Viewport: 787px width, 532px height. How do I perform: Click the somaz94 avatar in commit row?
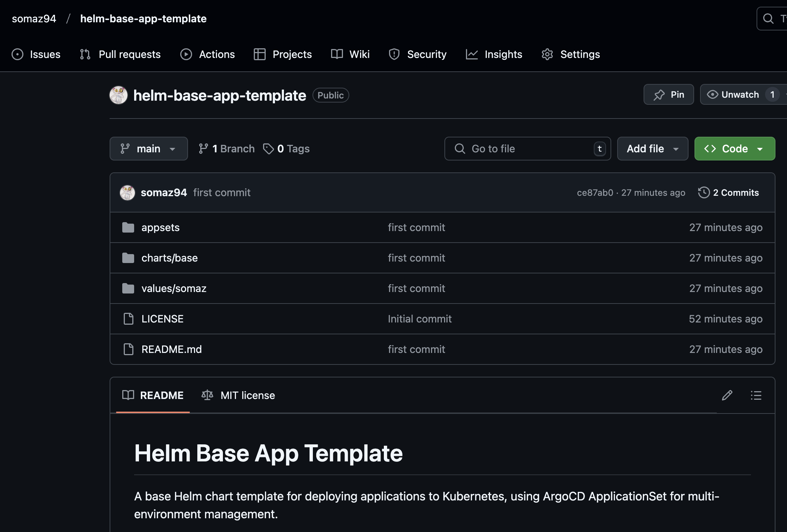(127, 192)
